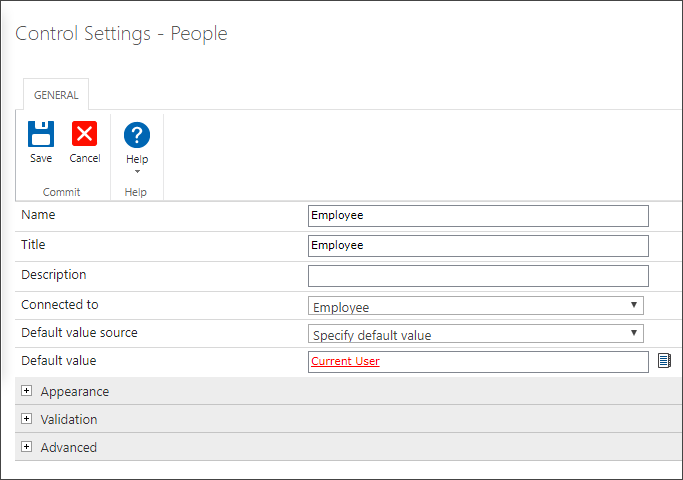The height and width of the screenshot is (480, 683).
Task: Expand the Validation section header
Action: coord(69,420)
